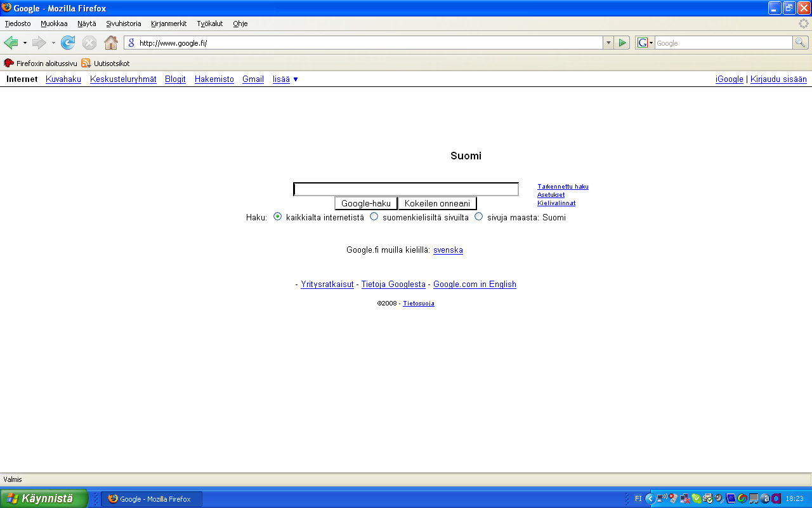Click the grey Forward arrow button
The width and height of the screenshot is (812, 508).
[39, 43]
